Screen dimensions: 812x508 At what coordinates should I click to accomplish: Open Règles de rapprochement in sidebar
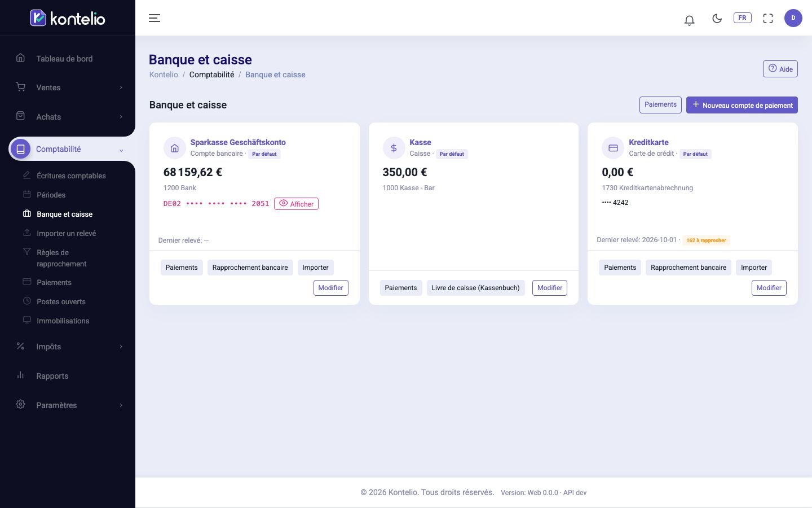(61, 258)
